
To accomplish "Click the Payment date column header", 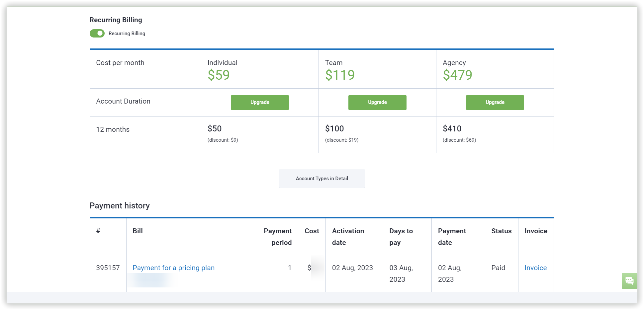I will click(452, 237).
